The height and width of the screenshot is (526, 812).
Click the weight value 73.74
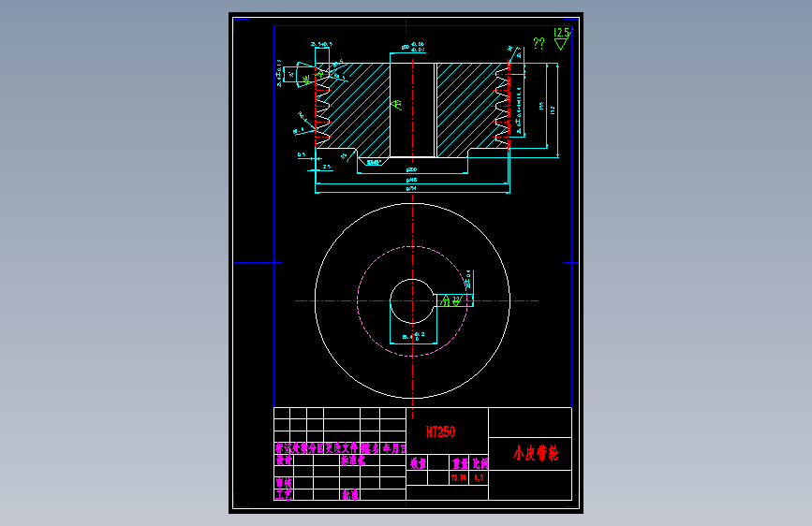tap(458, 477)
